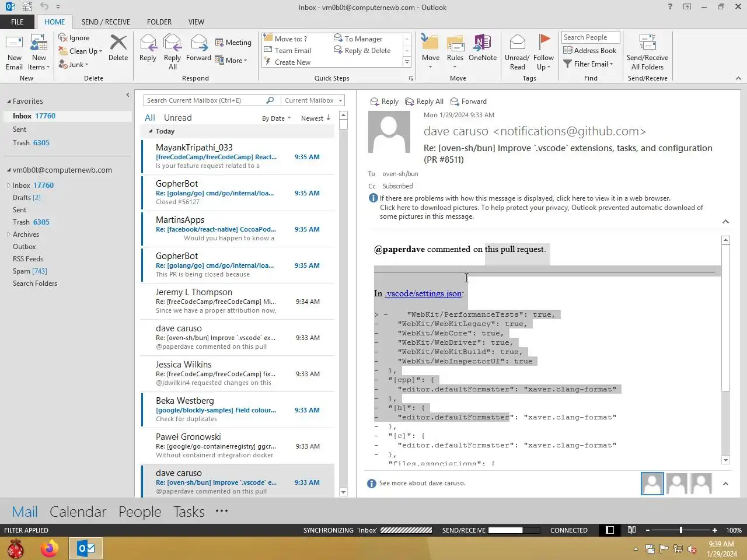The height and width of the screenshot is (560, 747).
Task: Open the Rules menu
Action: (x=455, y=52)
